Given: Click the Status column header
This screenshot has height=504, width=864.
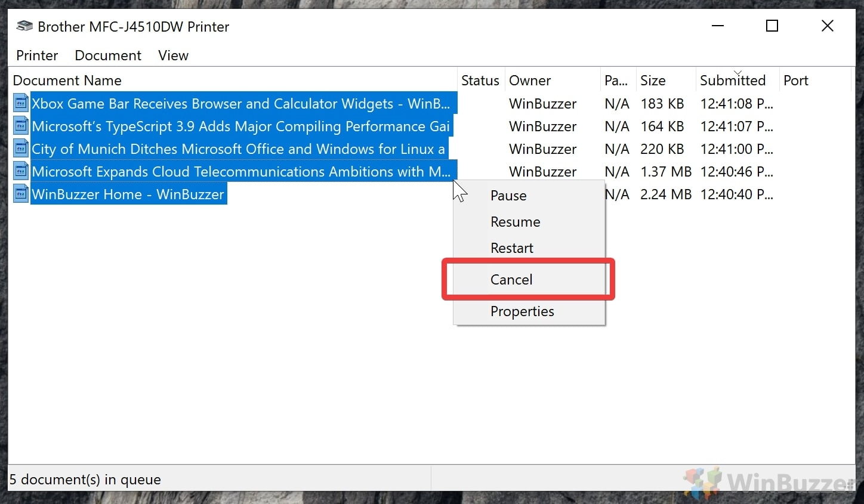Looking at the screenshot, I should (x=480, y=81).
